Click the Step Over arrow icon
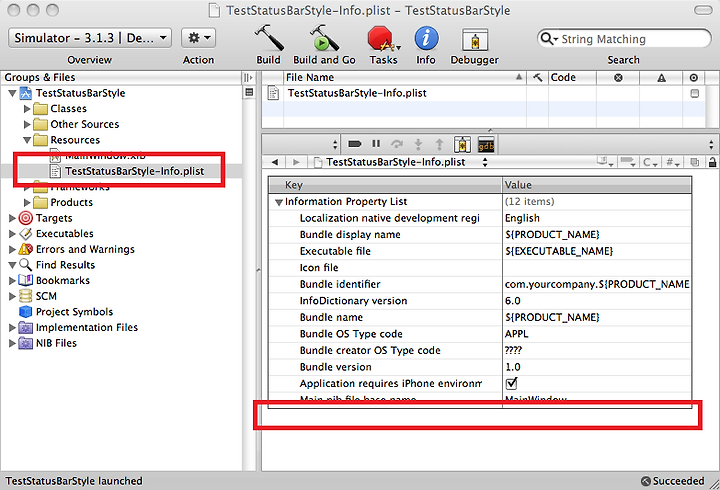Screen dimensions: 720x490 397,144
